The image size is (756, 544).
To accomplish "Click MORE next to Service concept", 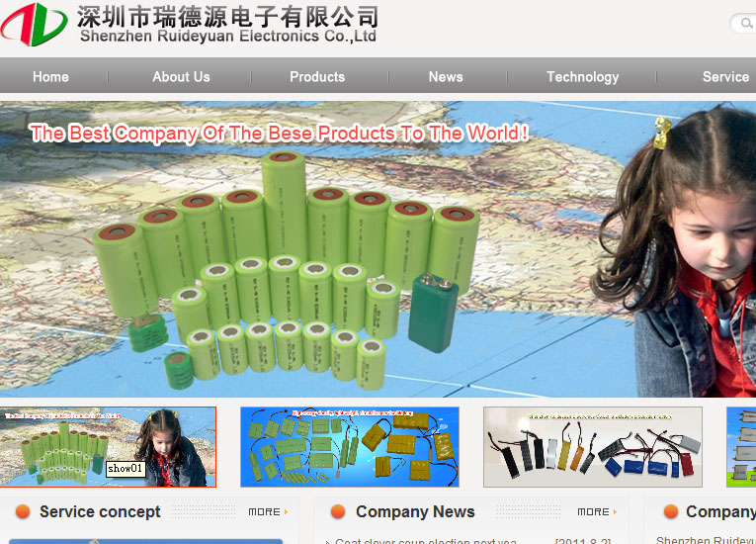I will pyautogui.click(x=268, y=512).
